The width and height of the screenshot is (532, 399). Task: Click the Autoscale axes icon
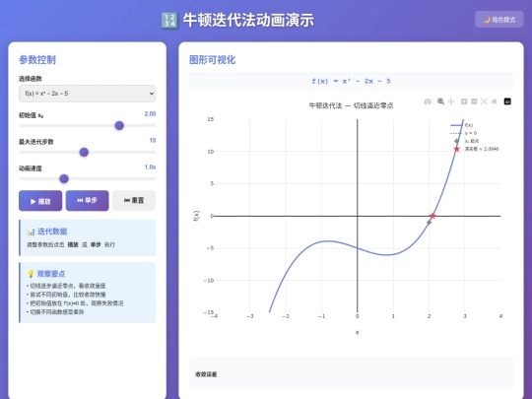(484, 101)
